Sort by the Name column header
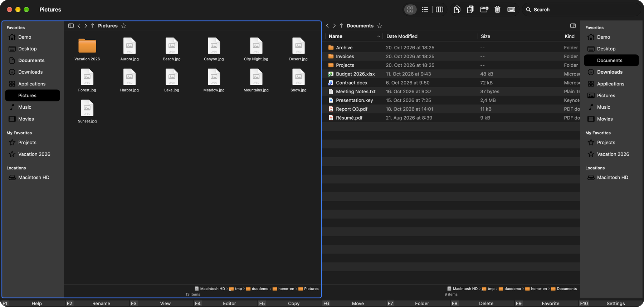 point(354,36)
